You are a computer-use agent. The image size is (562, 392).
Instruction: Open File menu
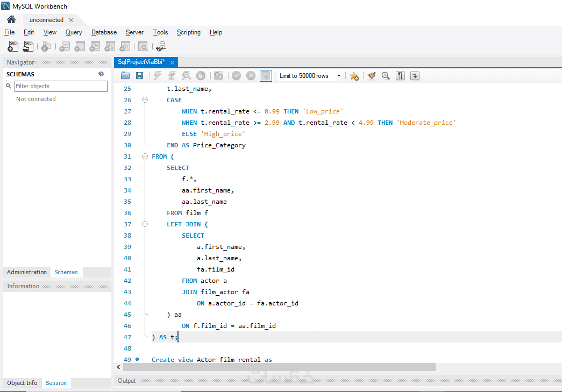pyautogui.click(x=9, y=32)
